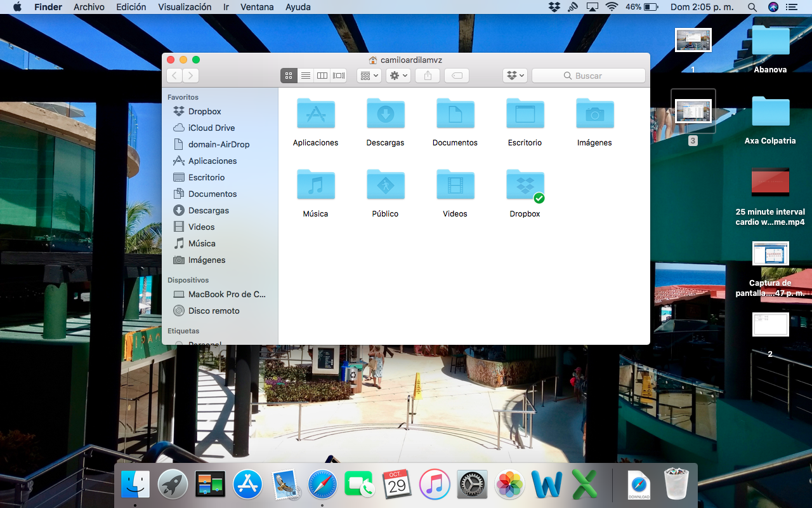Viewport: 812px width, 508px height.
Task: Switch to column view mode
Action: click(x=322, y=76)
